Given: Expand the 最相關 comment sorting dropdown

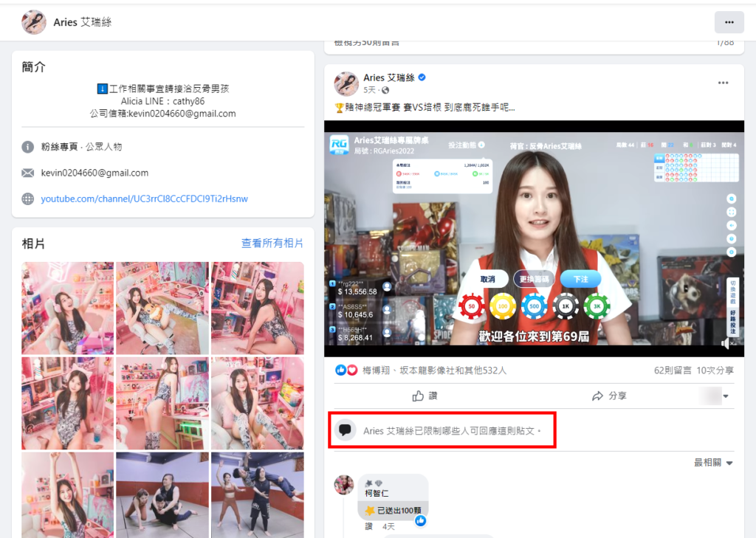Looking at the screenshot, I should point(713,463).
